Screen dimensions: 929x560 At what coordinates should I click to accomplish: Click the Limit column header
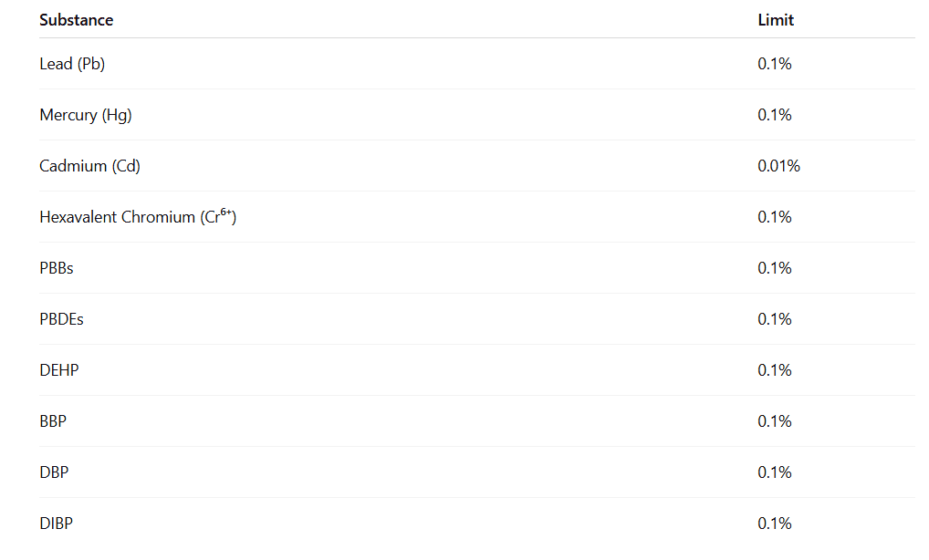click(776, 20)
